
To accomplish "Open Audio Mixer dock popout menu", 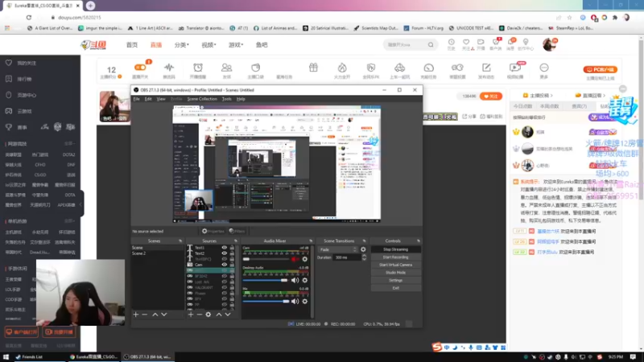I will (311, 241).
